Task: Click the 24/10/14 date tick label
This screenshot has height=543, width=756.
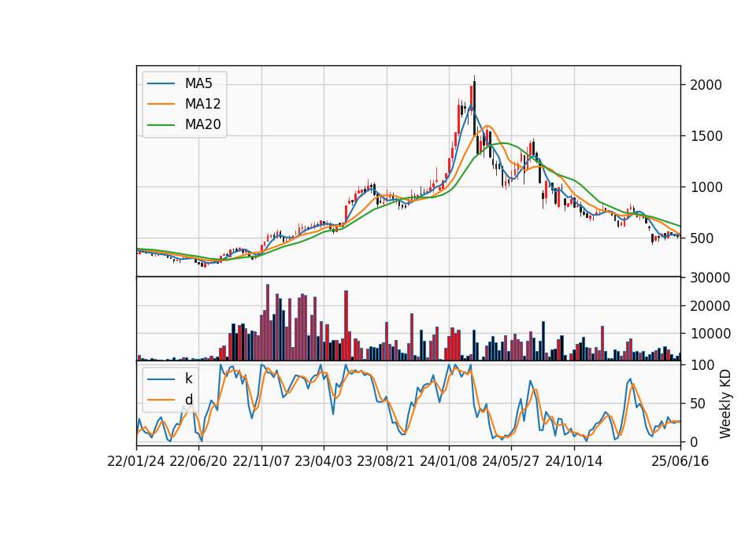Action: click(x=574, y=461)
